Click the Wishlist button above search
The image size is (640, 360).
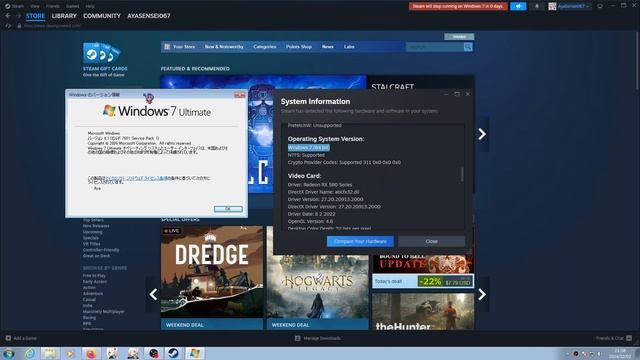tap(459, 37)
